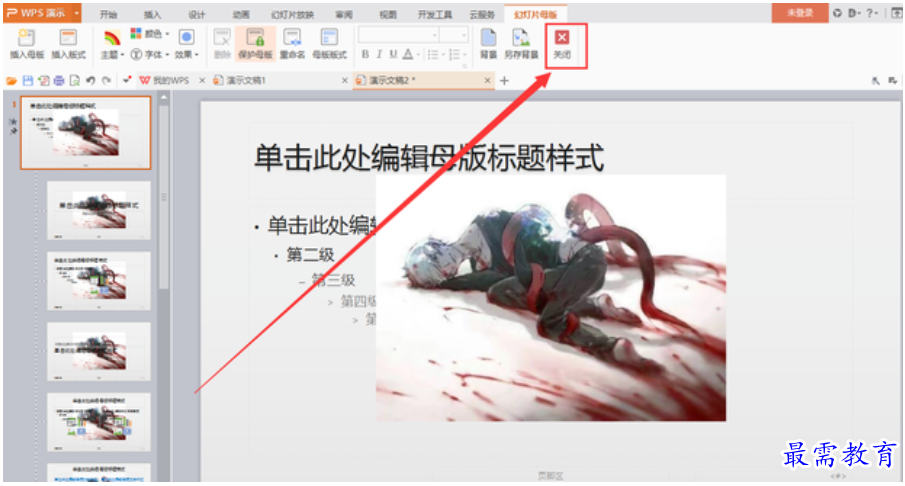
Task: Toggle 保护母版 protect master
Action: [x=255, y=44]
